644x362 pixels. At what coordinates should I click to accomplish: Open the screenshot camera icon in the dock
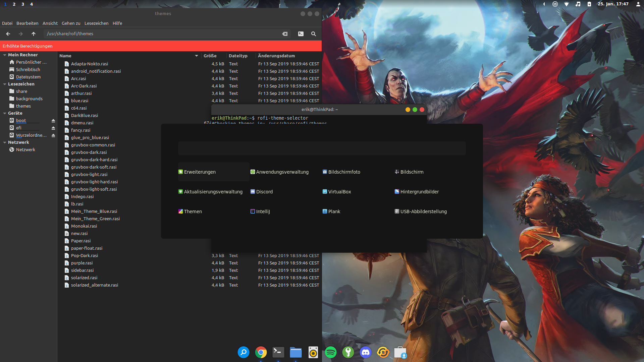coord(313,352)
